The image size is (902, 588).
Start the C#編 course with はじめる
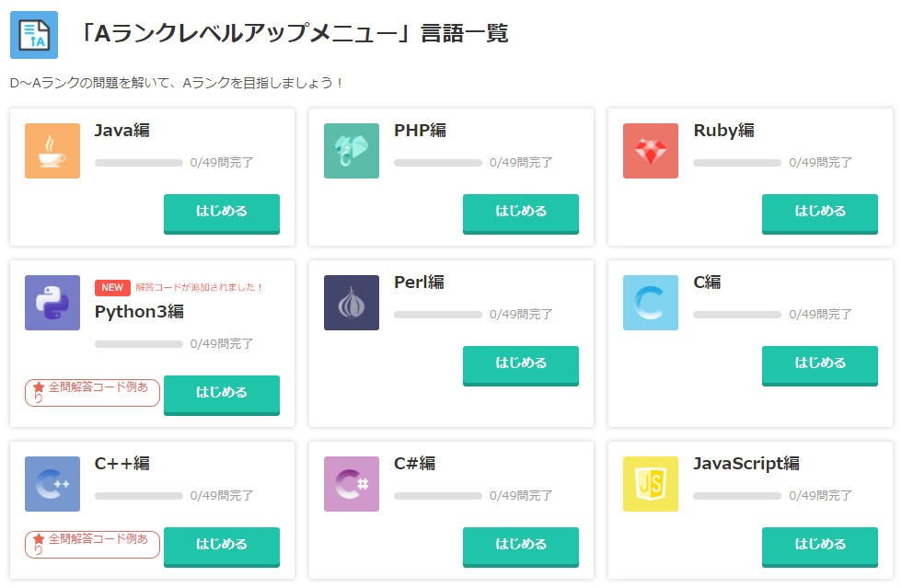[521, 547]
